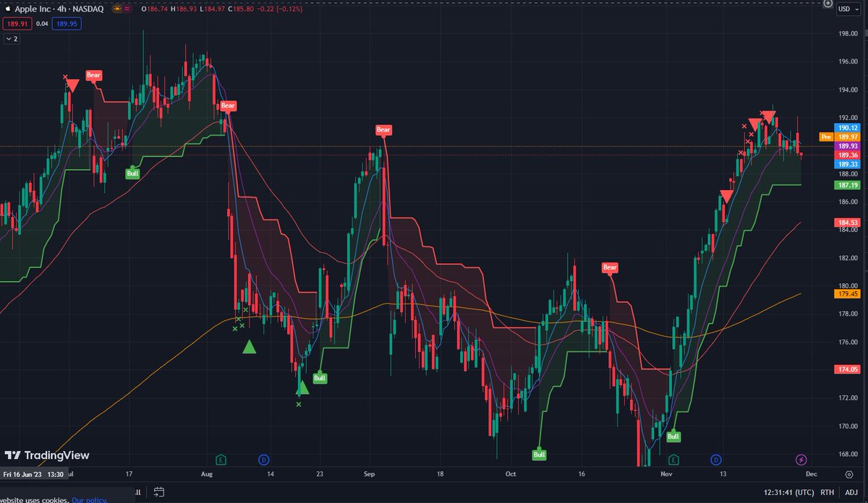Click the blue 189.33 price scale label
The height and width of the screenshot is (503, 868).
coord(848,165)
